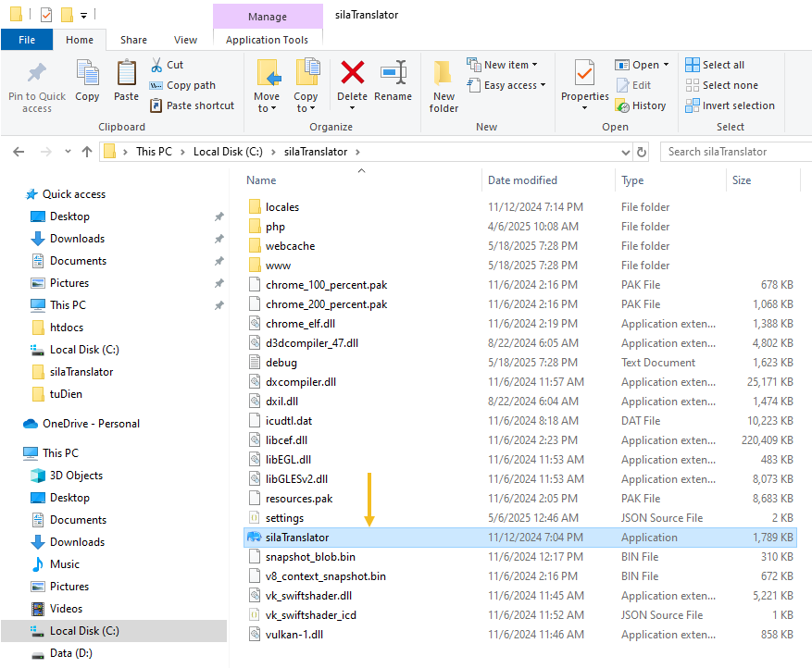Select the silaTranslator application file
812x668 pixels.
click(x=297, y=538)
